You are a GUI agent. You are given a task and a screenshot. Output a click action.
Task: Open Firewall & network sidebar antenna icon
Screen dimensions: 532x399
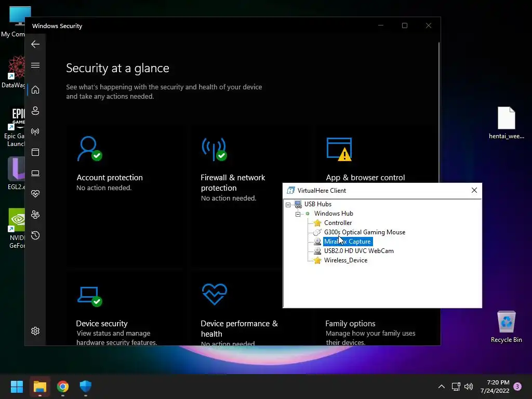35,131
